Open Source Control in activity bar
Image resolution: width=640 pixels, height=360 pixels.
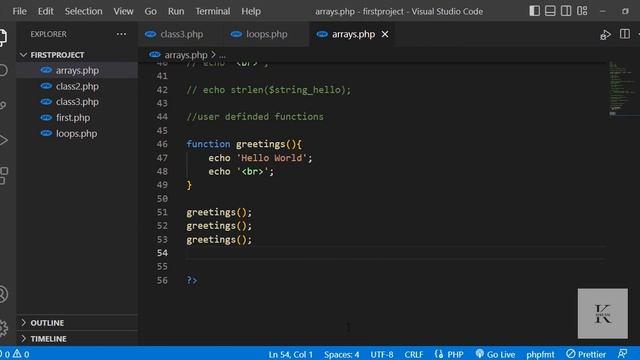tap(3, 105)
